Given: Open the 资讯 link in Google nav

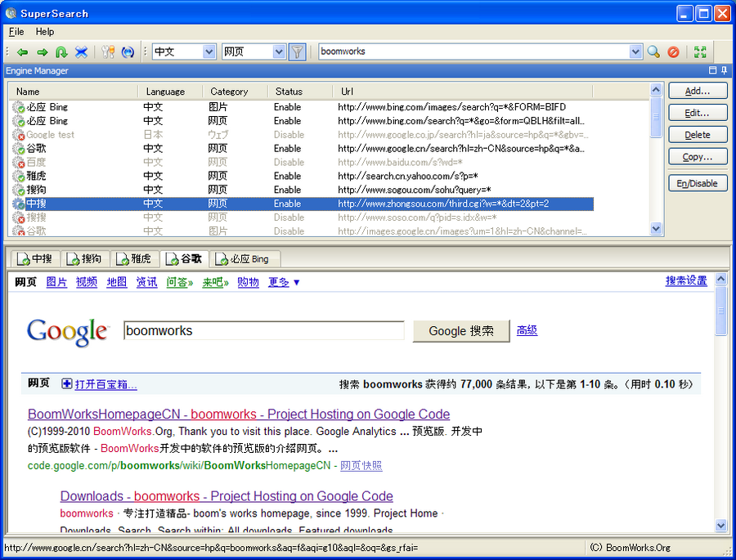Looking at the screenshot, I should (x=146, y=282).
